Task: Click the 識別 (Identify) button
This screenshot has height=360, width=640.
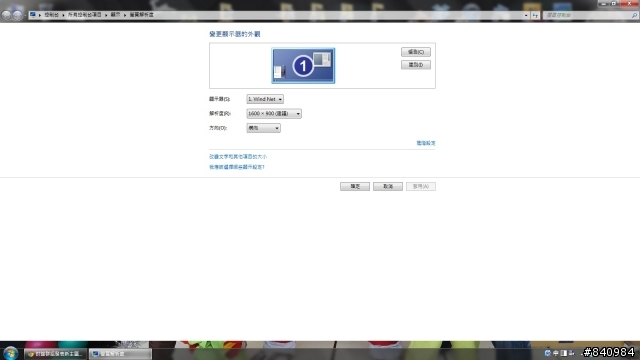Action: [416, 65]
